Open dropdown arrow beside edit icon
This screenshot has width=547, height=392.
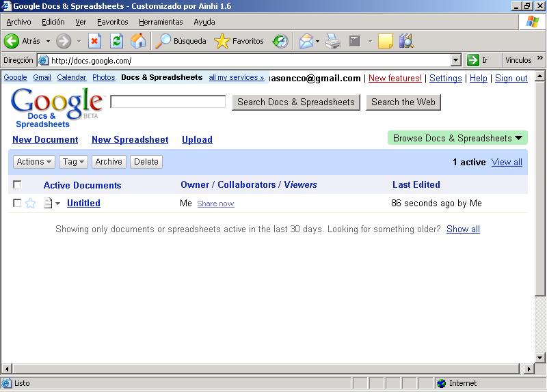(x=370, y=41)
